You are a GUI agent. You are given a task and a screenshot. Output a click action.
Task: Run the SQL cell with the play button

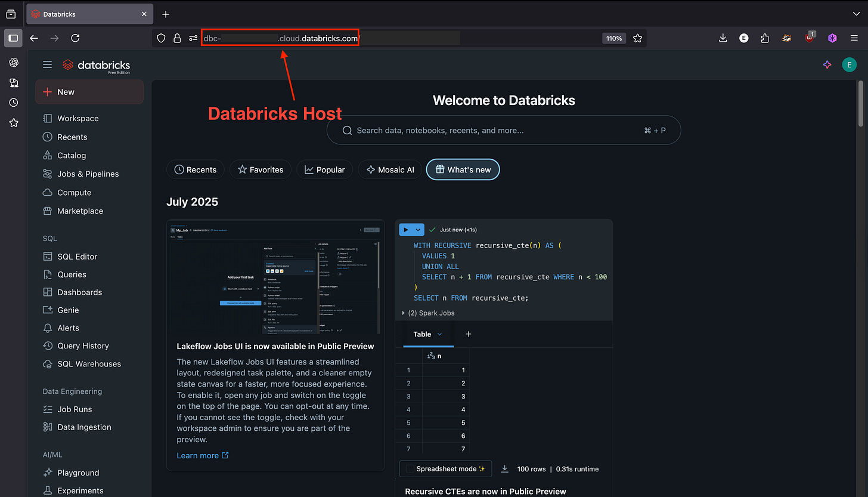point(406,230)
